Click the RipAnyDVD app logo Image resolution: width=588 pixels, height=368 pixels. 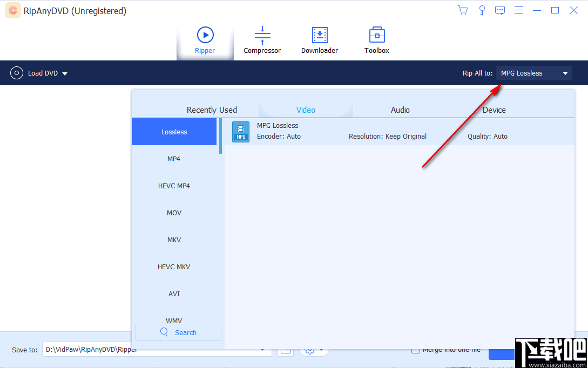pos(13,10)
